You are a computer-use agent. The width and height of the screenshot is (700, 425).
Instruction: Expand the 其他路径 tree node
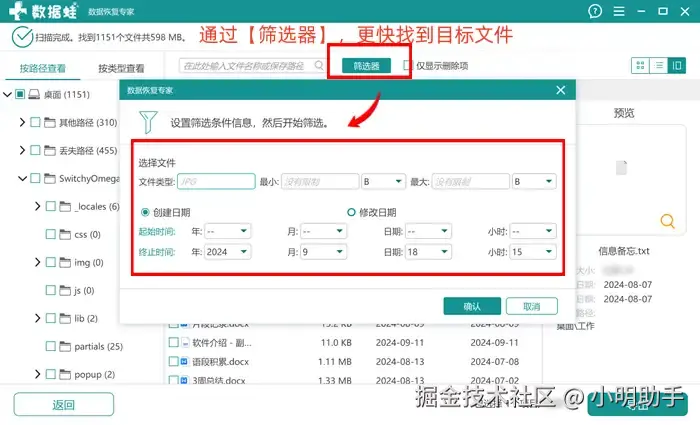pyautogui.click(x=22, y=122)
